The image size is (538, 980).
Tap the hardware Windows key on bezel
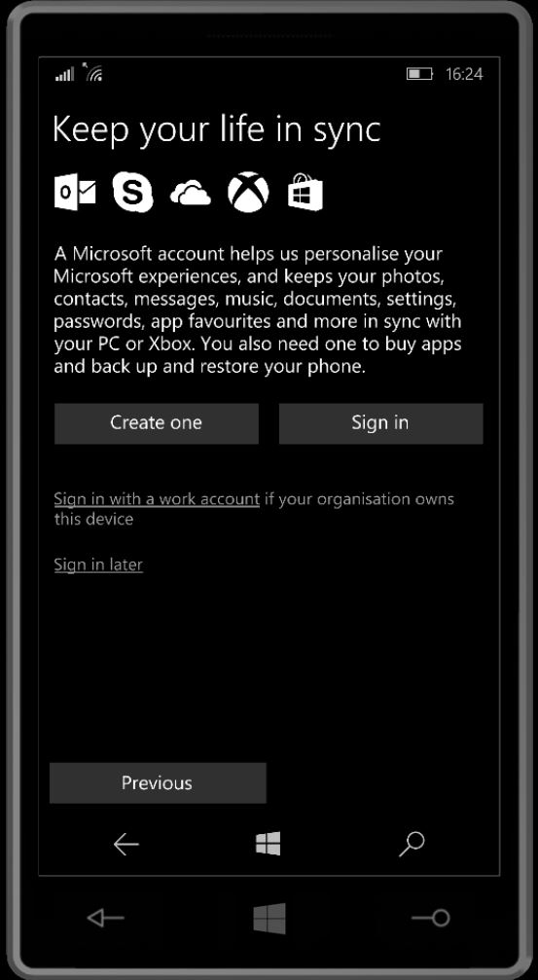(x=269, y=919)
